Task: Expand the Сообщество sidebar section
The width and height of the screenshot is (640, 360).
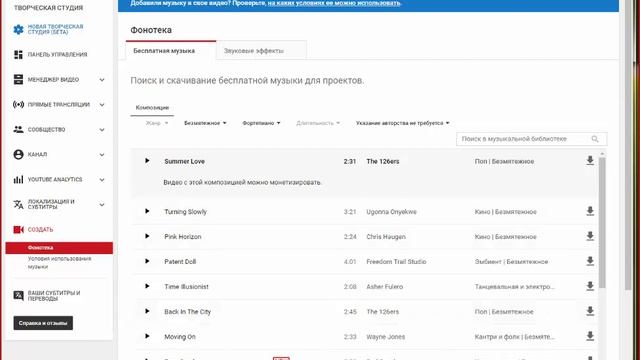Action: point(102,130)
